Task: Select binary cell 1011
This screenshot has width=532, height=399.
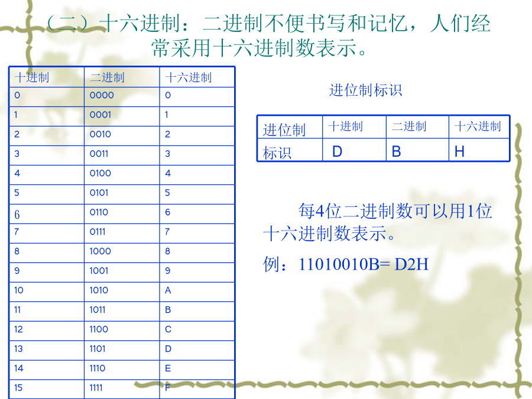Action: tap(122, 312)
